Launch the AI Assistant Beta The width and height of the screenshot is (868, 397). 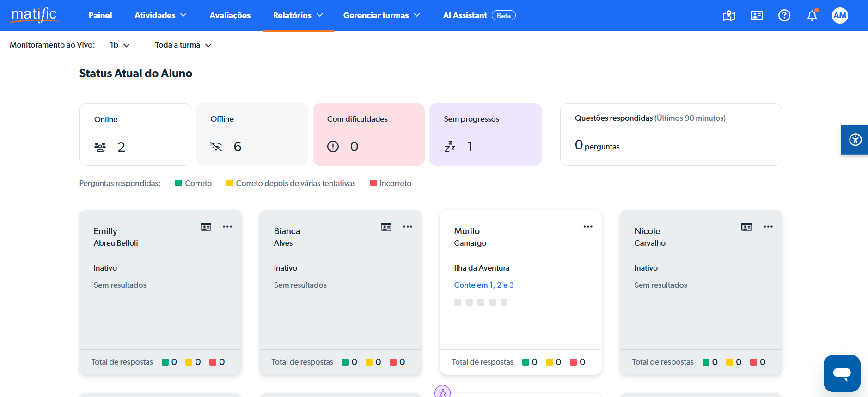pos(479,16)
